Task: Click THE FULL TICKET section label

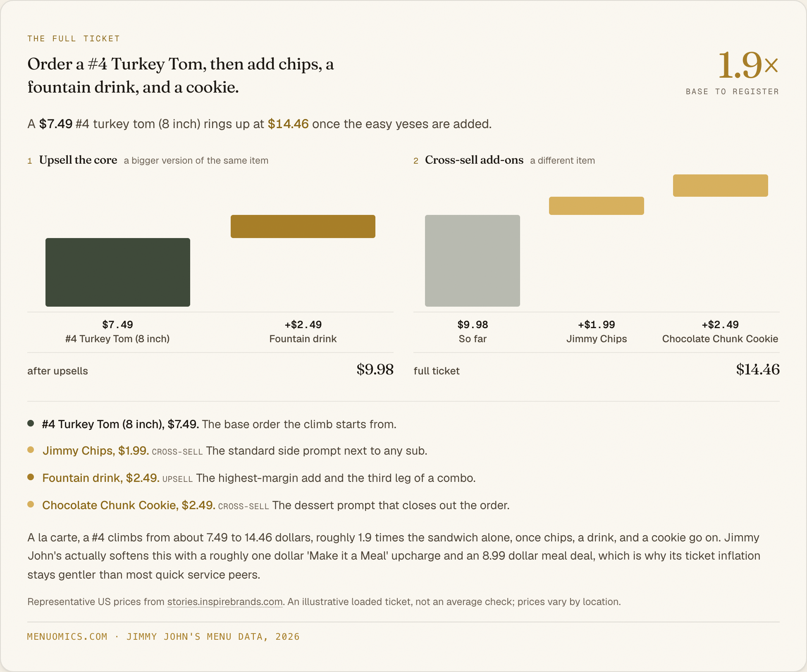Action: pos(74,38)
